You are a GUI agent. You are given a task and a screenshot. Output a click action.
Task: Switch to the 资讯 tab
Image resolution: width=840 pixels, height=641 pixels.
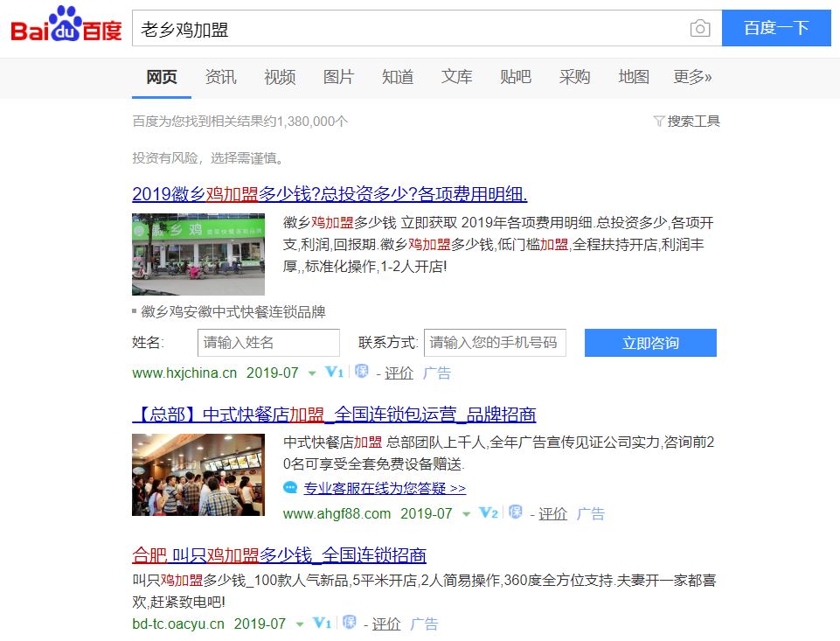click(x=221, y=77)
